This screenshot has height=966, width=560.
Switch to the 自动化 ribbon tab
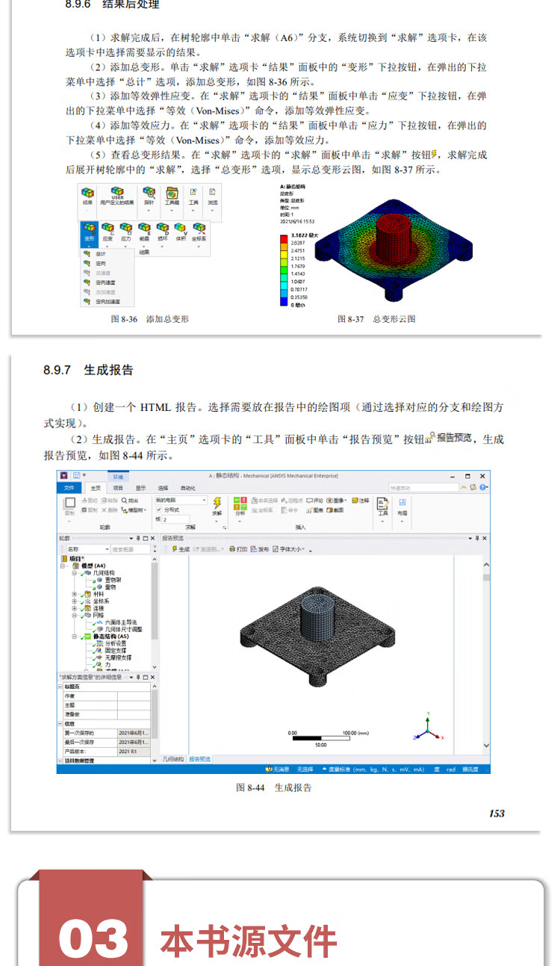pyautogui.click(x=187, y=488)
